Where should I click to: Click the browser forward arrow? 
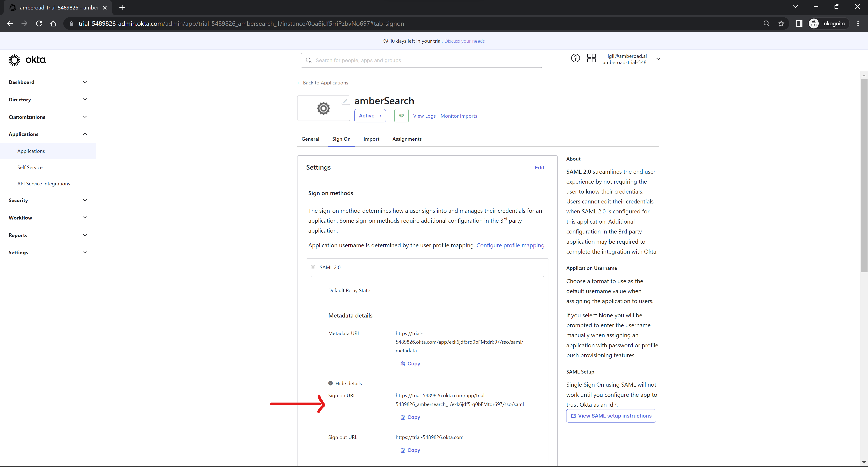[x=24, y=23]
